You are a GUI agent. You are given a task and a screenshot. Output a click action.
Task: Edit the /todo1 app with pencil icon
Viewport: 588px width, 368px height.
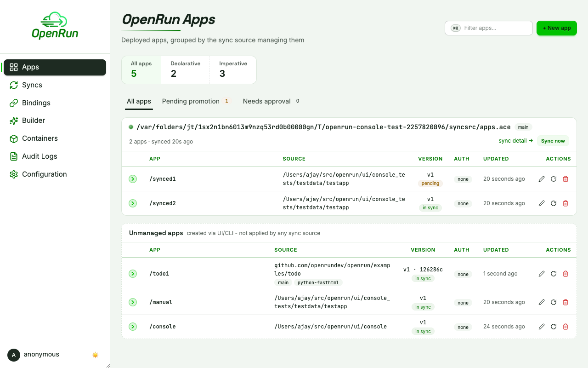pyautogui.click(x=542, y=274)
